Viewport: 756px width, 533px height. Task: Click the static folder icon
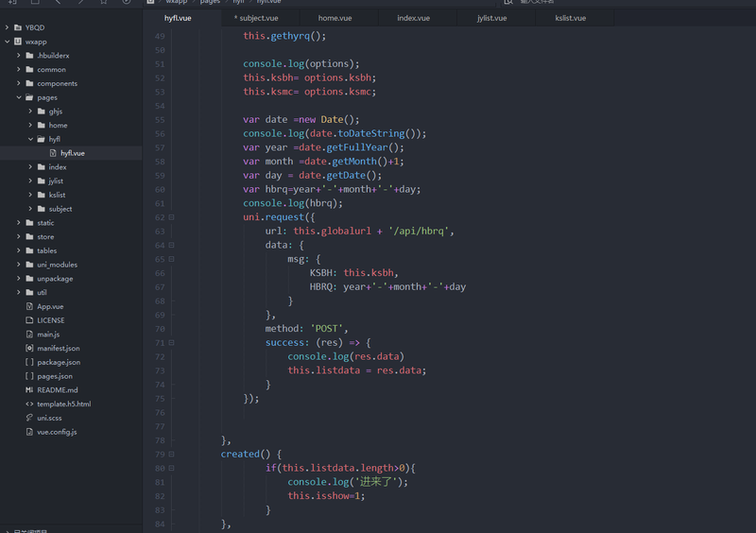(29, 223)
